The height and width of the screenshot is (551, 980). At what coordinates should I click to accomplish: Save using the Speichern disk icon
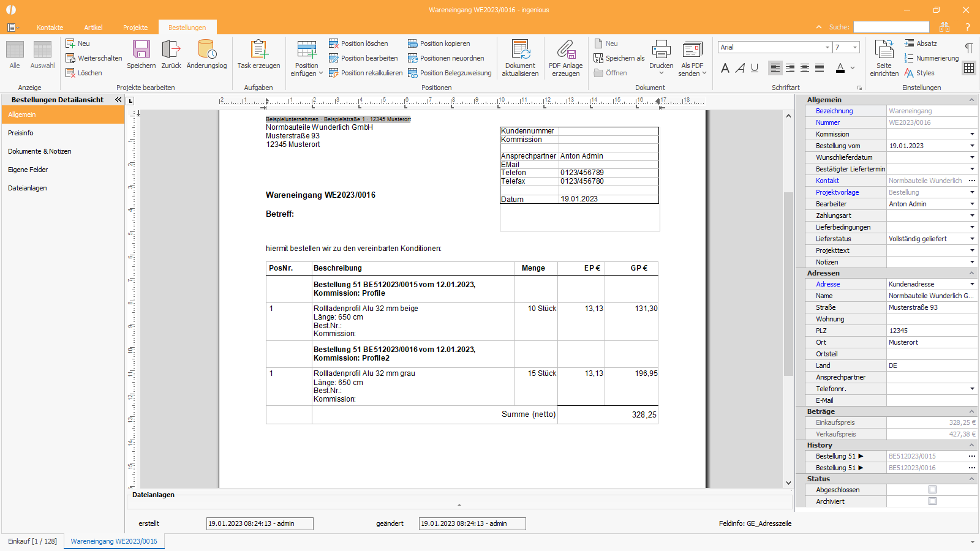pyautogui.click(x=141, y=49)
